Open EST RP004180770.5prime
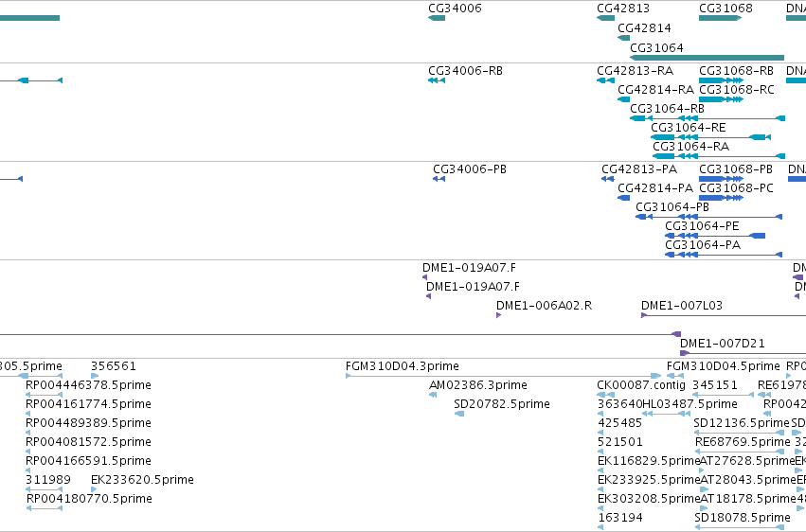This screenshot has width=806, height=532. tap(89, 500)
